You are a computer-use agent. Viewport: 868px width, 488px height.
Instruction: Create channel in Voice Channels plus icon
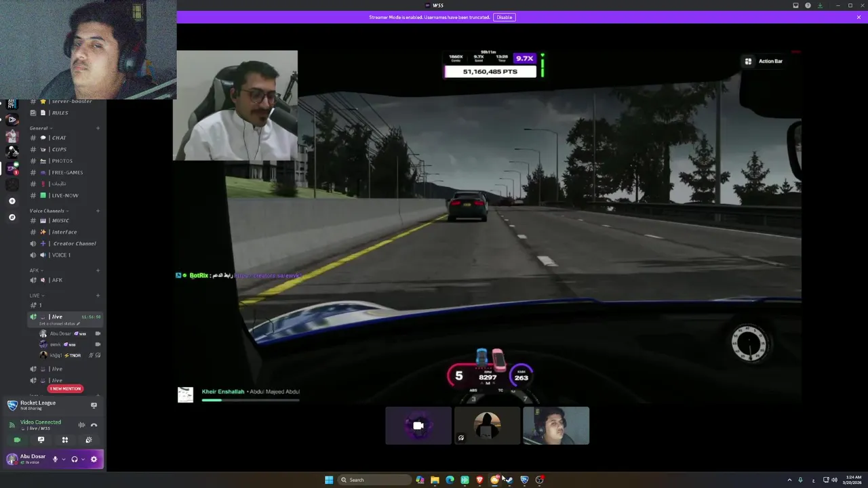point(98,211)
